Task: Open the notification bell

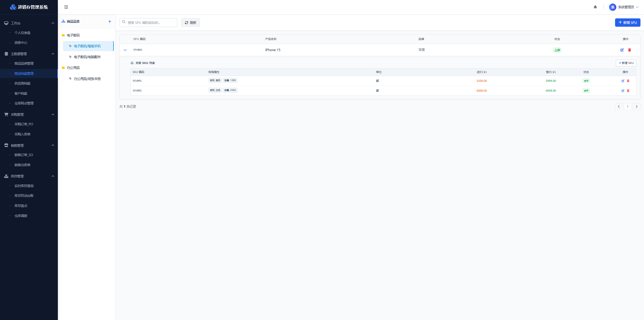Action: pos(595,7)
